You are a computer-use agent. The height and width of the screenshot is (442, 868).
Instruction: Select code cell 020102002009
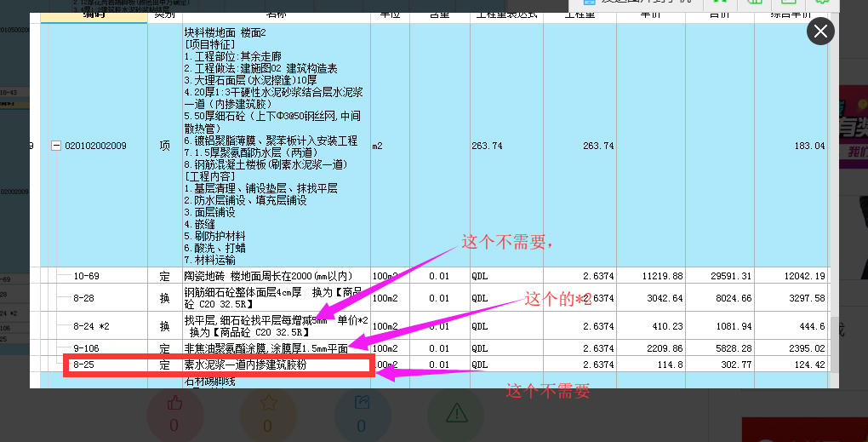coord(96,146)
